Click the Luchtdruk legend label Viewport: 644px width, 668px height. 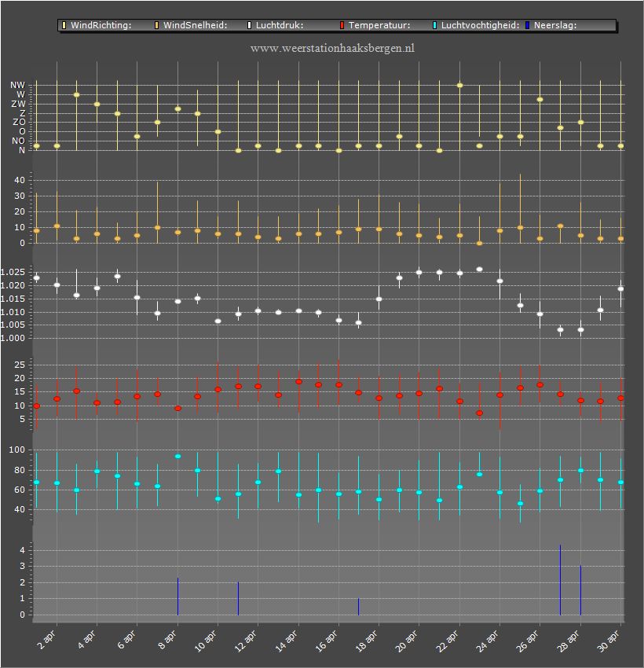click(x=280, y=25)
